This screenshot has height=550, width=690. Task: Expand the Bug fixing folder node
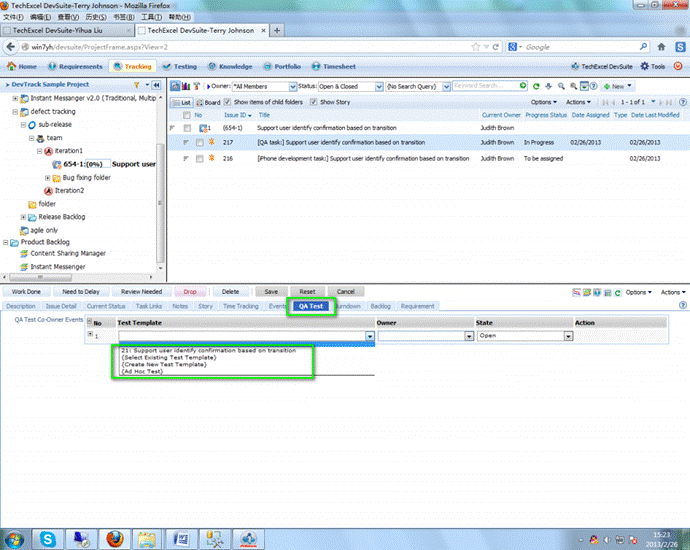(47, 178)
